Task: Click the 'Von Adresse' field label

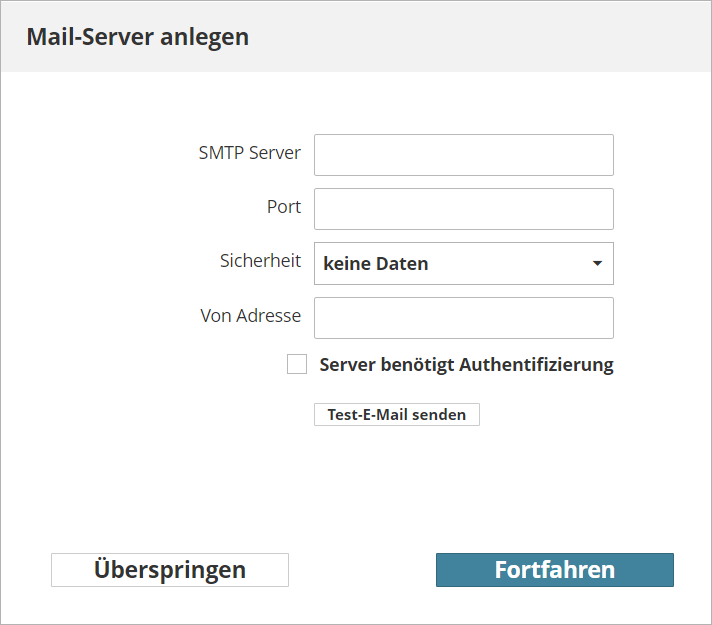Action: click(251, 316)
